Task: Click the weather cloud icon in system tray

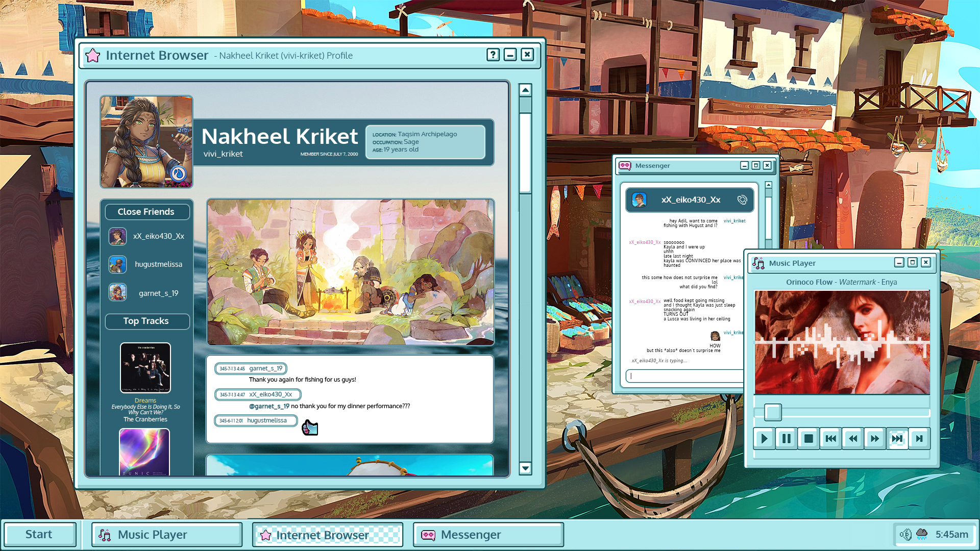Action: click(922, 534)
